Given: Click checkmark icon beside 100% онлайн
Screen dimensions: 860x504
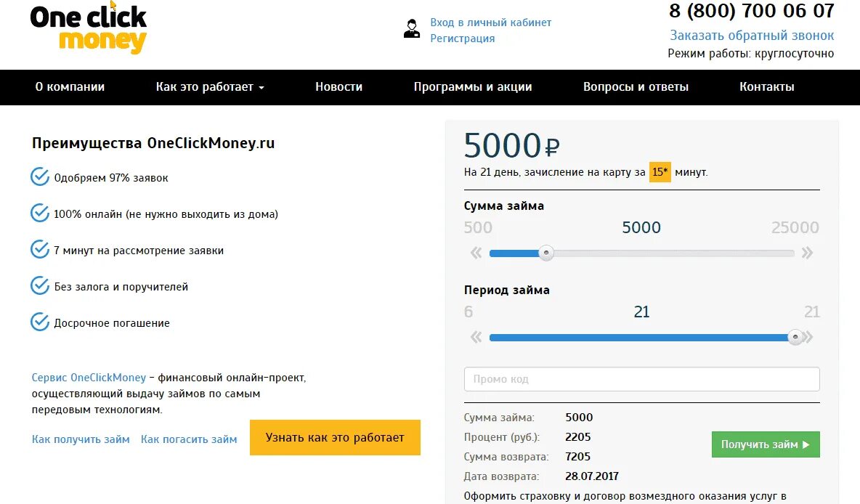Looking at the screenshot, I should 39,213.
